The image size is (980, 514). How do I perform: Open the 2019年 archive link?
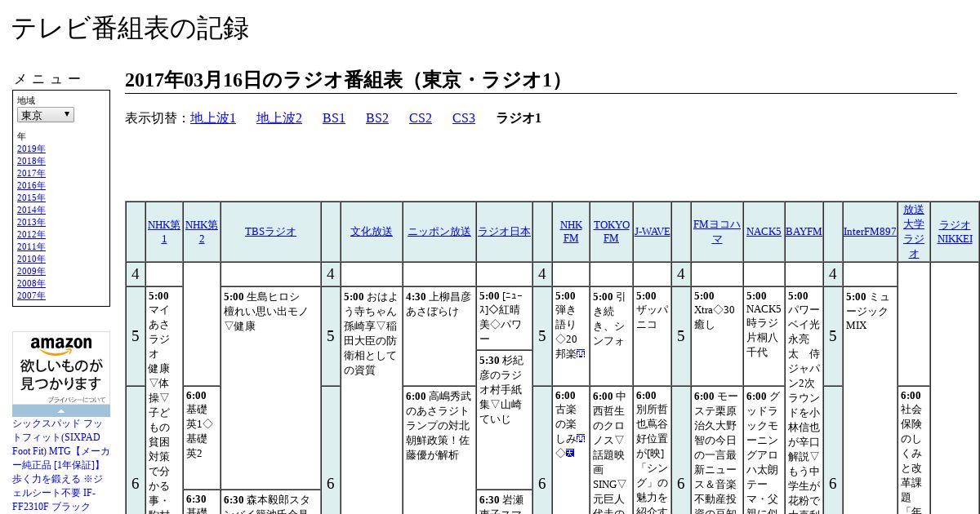(31, 148)
